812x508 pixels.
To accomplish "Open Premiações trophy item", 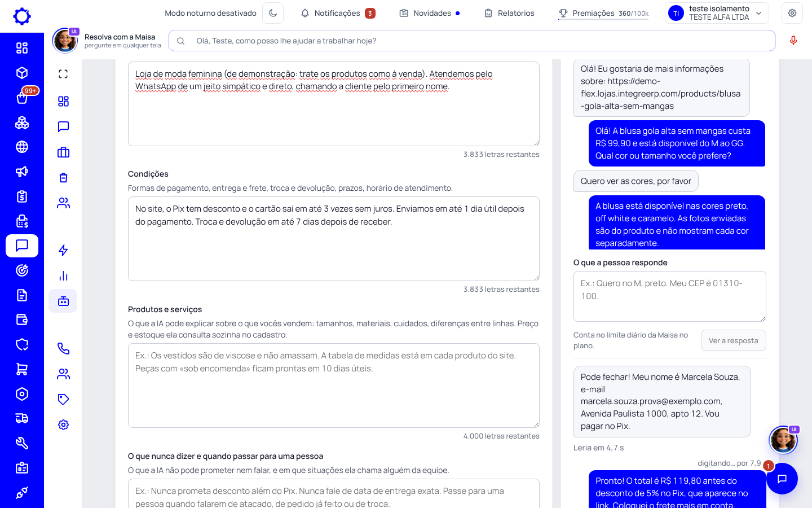I will click(603, 13).
